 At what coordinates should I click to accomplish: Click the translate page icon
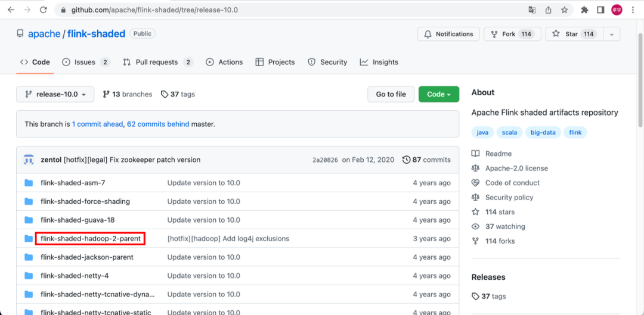[x=532, y=10]
